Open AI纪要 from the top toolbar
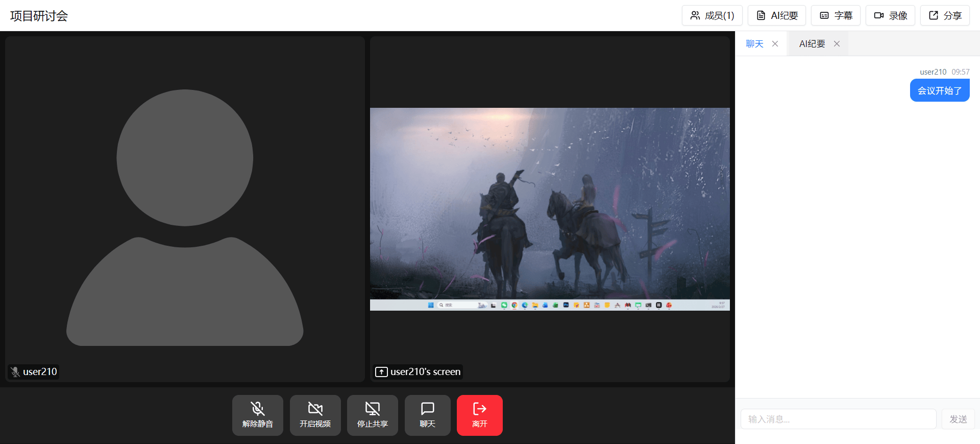 pyautogui.click(x=777, y=15)
